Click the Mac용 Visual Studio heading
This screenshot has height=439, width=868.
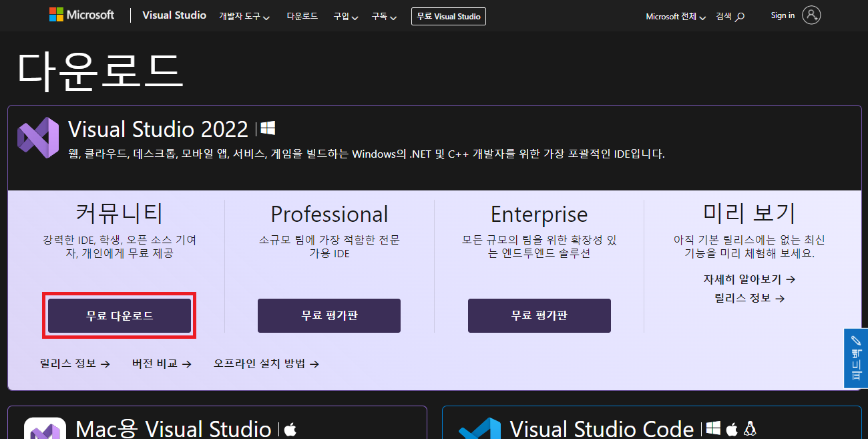coord(174,429)
